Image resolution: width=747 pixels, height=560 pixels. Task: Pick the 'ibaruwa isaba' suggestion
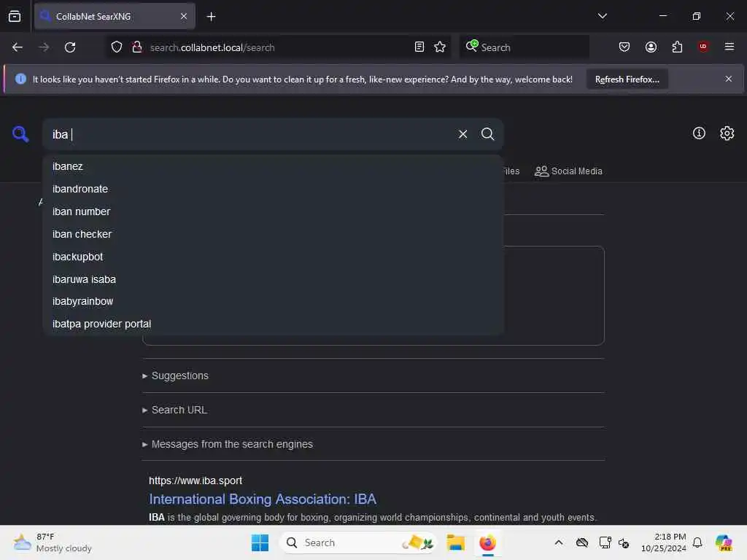[273, 279]
